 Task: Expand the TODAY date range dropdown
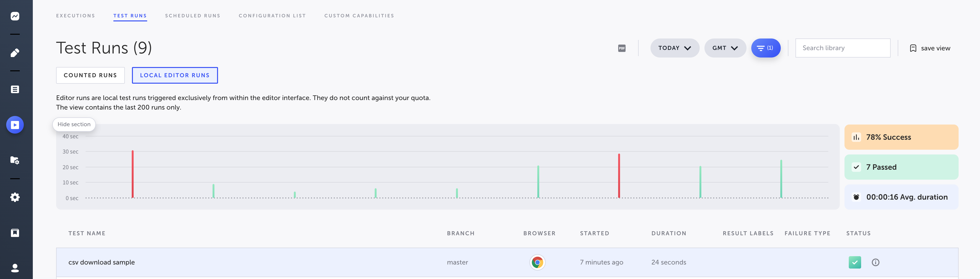pyautogui.click(x=674, y=48)
